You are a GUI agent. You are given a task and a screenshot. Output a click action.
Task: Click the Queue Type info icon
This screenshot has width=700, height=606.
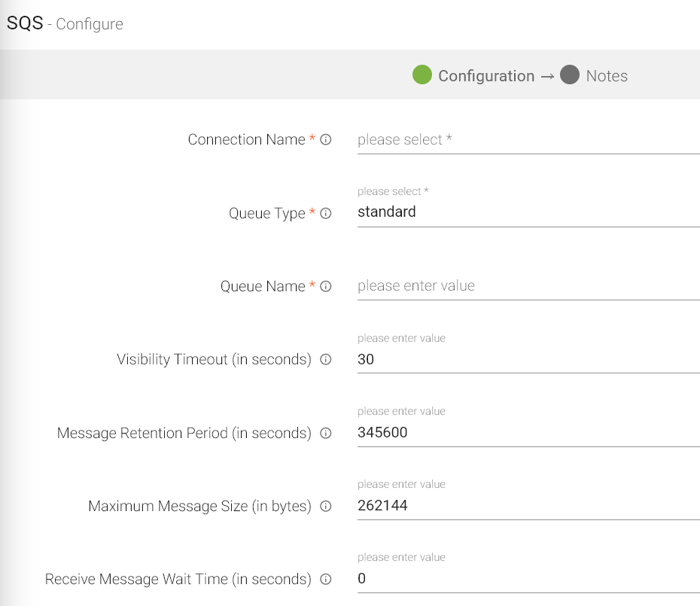click(x=326, y=214)
